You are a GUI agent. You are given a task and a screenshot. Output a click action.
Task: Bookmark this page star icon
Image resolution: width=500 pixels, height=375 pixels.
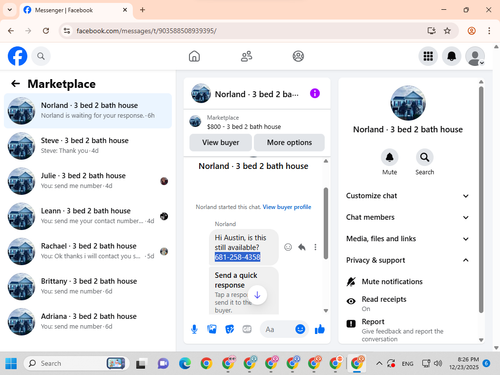tap(447, 31)
